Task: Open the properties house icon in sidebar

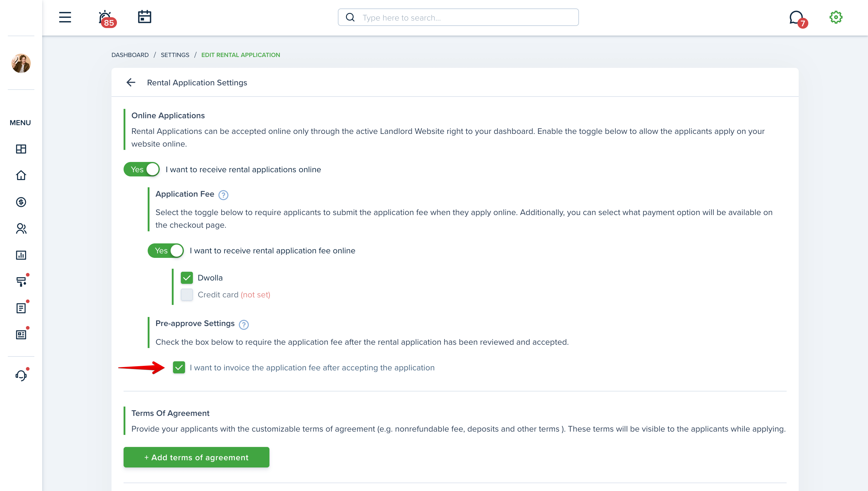Action: [21, 175]
